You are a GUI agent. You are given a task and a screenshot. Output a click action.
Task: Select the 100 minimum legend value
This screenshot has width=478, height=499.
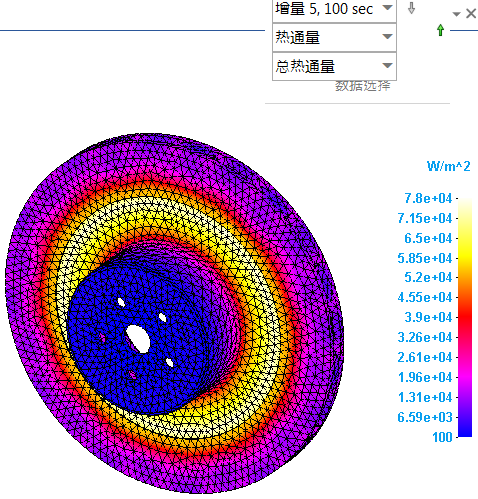[442, 437]
